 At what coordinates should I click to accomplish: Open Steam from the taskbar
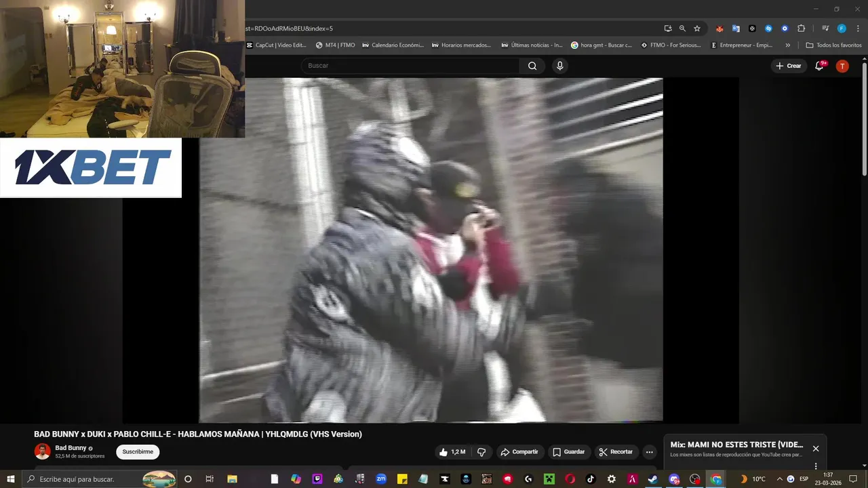pos(653,479)
